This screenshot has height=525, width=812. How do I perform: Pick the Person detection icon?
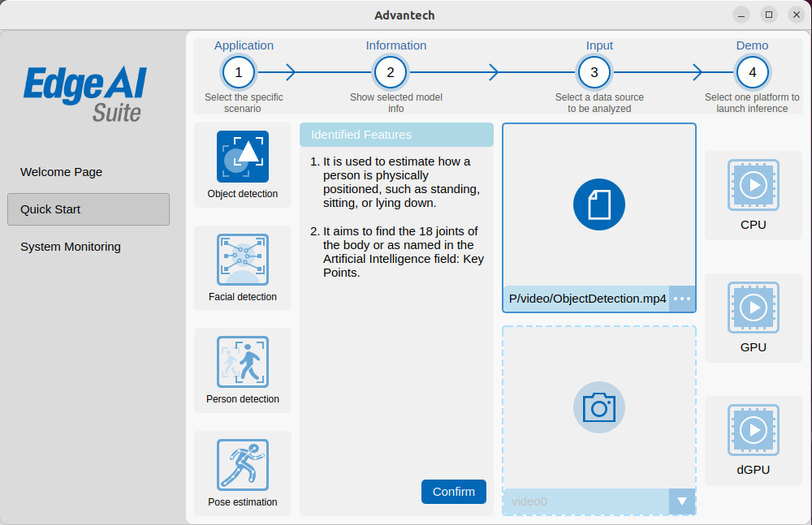[x=242, y=362]
